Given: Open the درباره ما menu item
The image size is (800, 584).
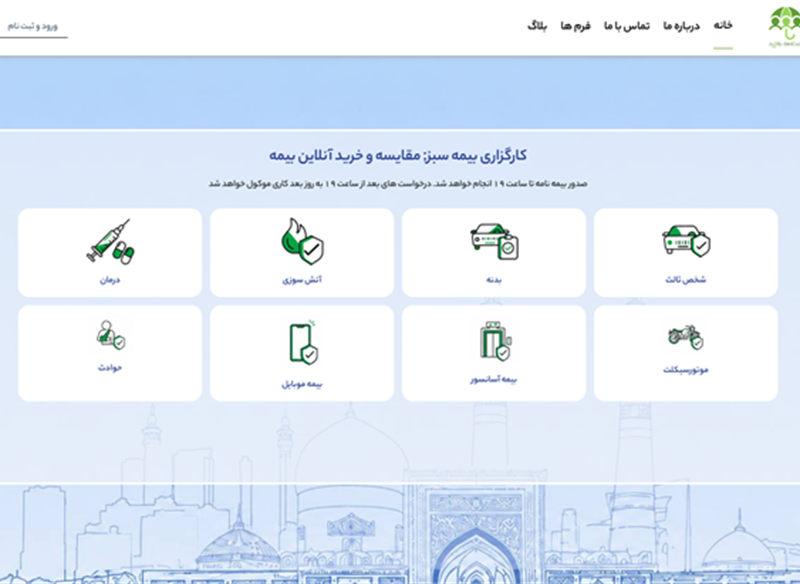Looking at the screenshot, I should pos(682,26).
